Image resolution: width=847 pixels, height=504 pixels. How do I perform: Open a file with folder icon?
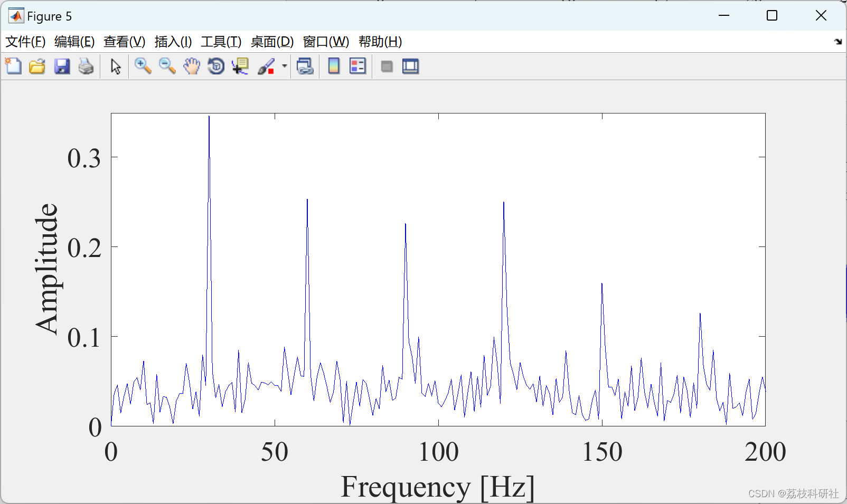click(37, 66)
